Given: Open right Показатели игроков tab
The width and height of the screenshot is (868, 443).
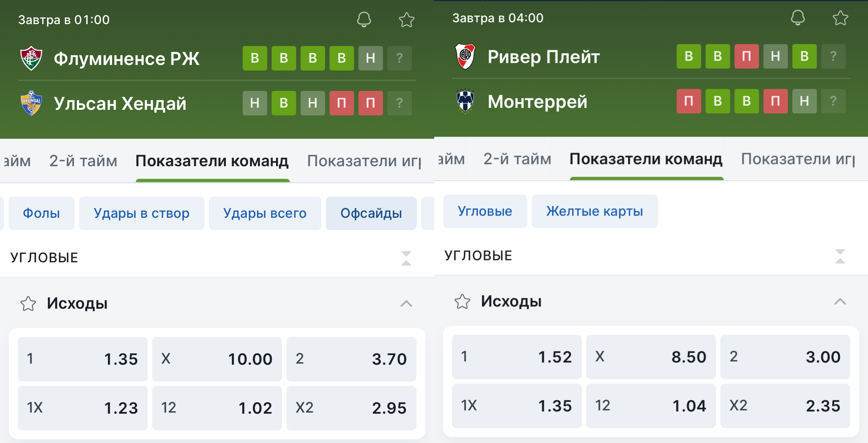Looking at the screenshot, I should (x=798, y=159).
